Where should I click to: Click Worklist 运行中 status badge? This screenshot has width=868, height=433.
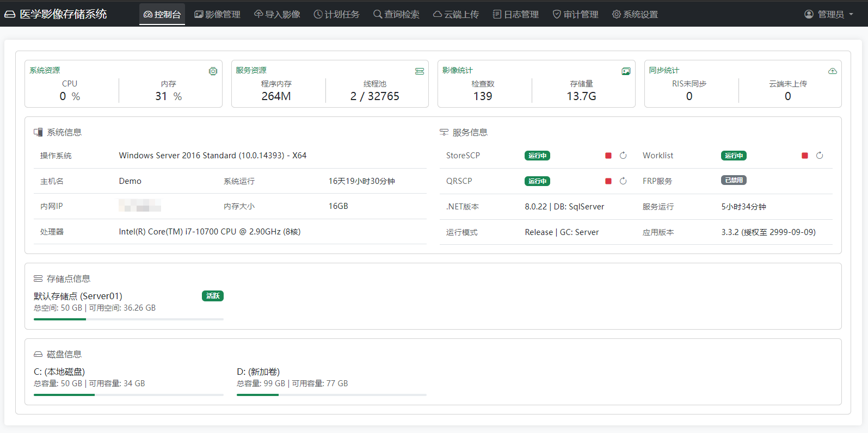pyautogui.click(x=734, y=156)
